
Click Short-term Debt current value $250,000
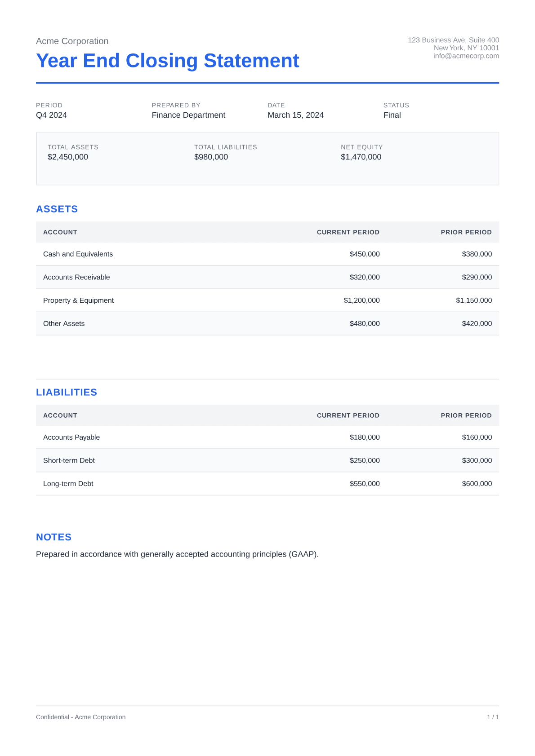364,460
